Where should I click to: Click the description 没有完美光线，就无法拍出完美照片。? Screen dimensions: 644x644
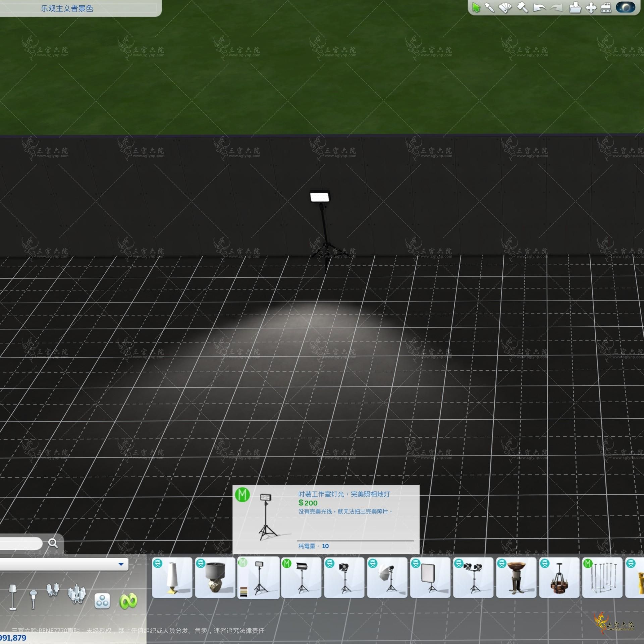[x=345, y=512]
